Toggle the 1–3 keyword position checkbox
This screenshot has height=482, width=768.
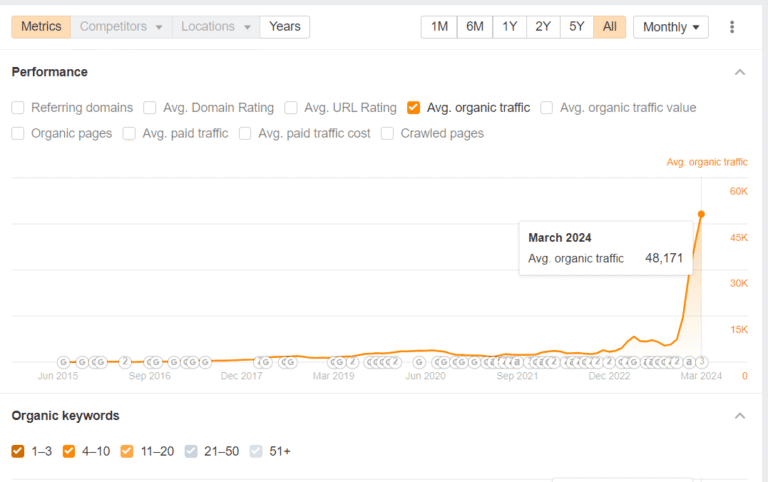click(x=18, y=451)
